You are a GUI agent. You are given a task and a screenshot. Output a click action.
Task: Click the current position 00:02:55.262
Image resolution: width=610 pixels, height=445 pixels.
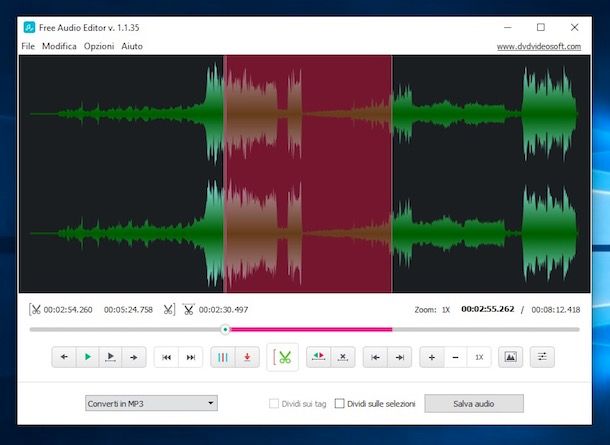click(x=487, y=309)
